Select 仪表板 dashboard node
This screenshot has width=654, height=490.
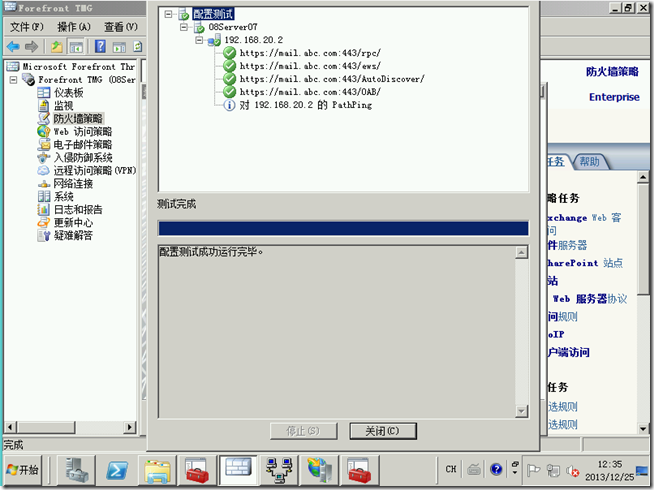coord(68,93)
